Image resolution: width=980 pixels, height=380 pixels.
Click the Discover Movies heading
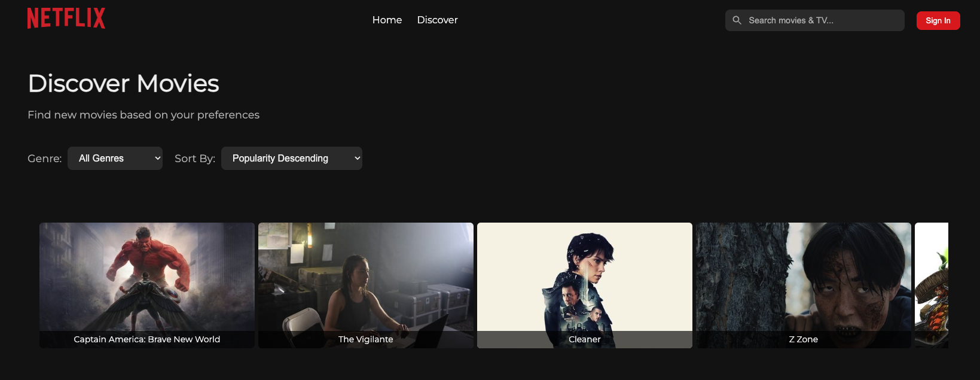point(124,83)
